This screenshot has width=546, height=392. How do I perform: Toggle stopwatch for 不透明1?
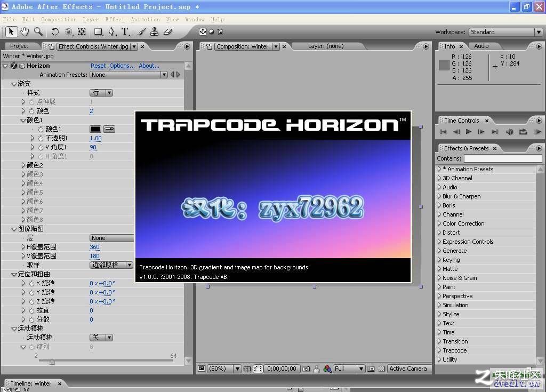pyautogui.click(x=41, y=138)
